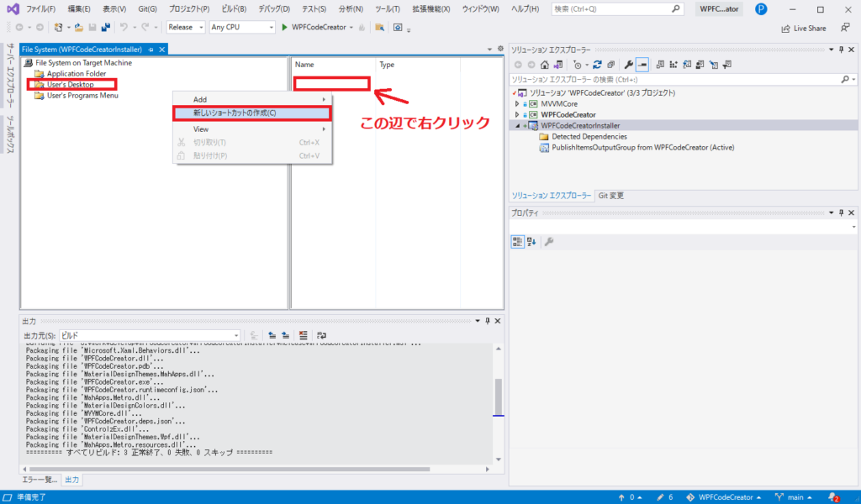The width and height of the screenshot is (861, 504).
Task: Collapse the WPFCodeCreatorInstaller project node
Action: [x=517, y=126]
